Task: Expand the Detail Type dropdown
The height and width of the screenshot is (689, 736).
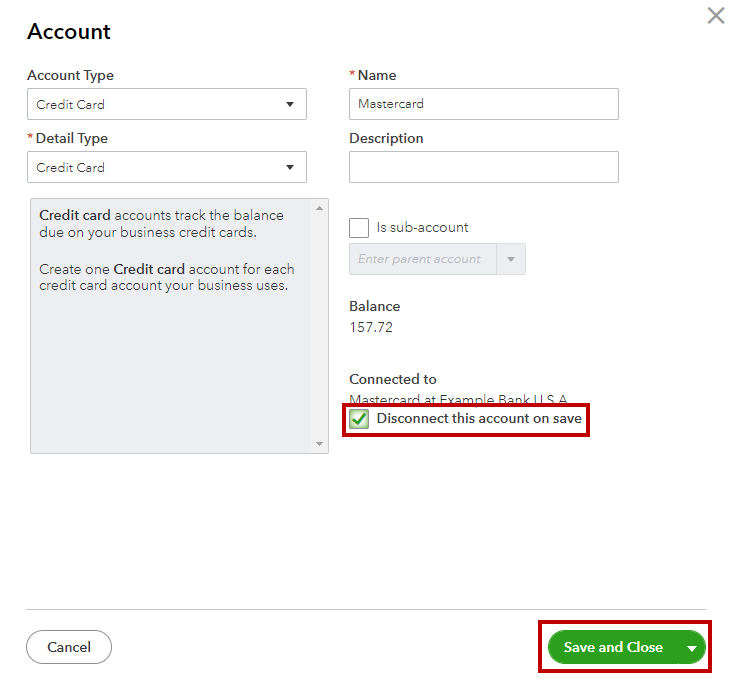Action: tap(167, 167)
